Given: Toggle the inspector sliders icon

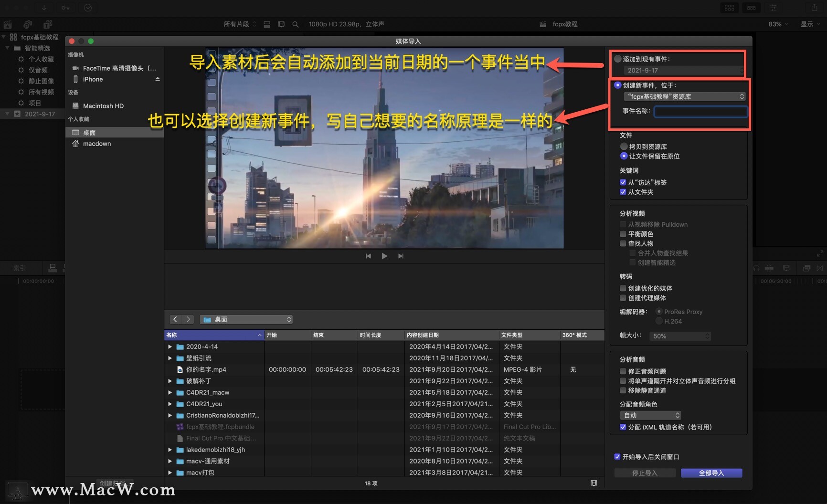Looking at the screenshot, I should [x=773, y=8].
